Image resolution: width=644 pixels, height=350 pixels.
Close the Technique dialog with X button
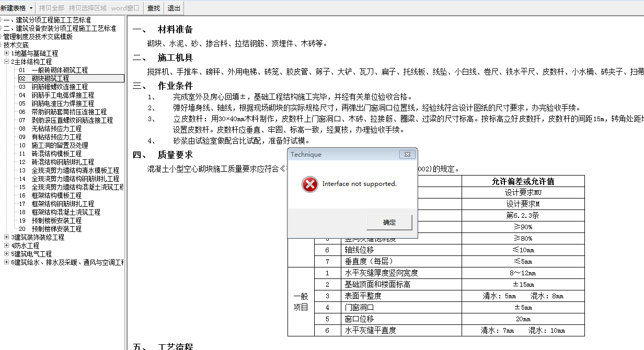coord(407,155)
